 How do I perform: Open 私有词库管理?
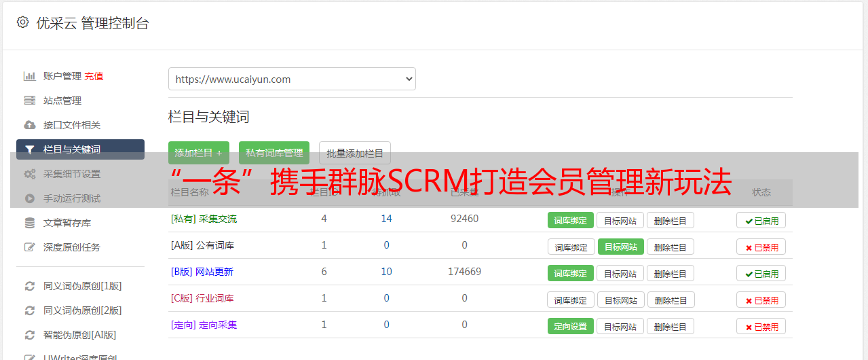pos(274,153)
